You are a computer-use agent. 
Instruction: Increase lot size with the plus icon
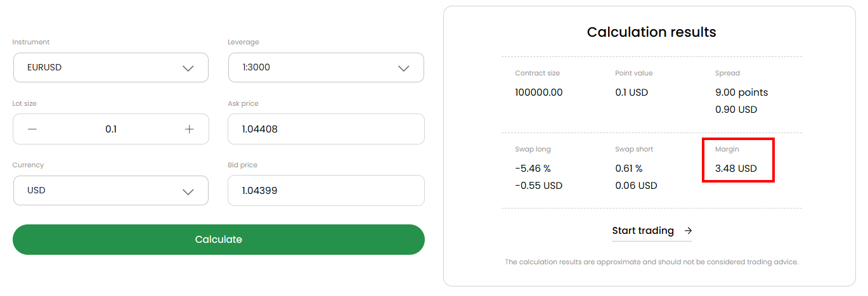(x=189, y=129)
